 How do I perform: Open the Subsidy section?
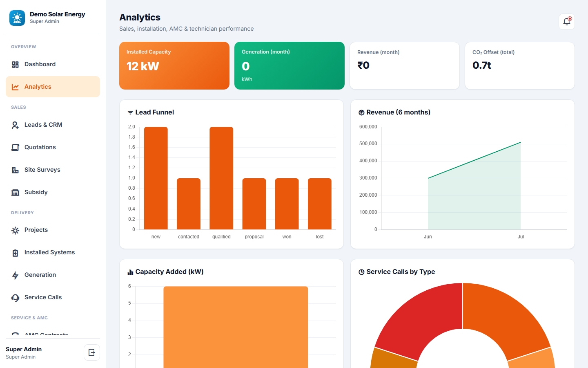pos(53,192)
